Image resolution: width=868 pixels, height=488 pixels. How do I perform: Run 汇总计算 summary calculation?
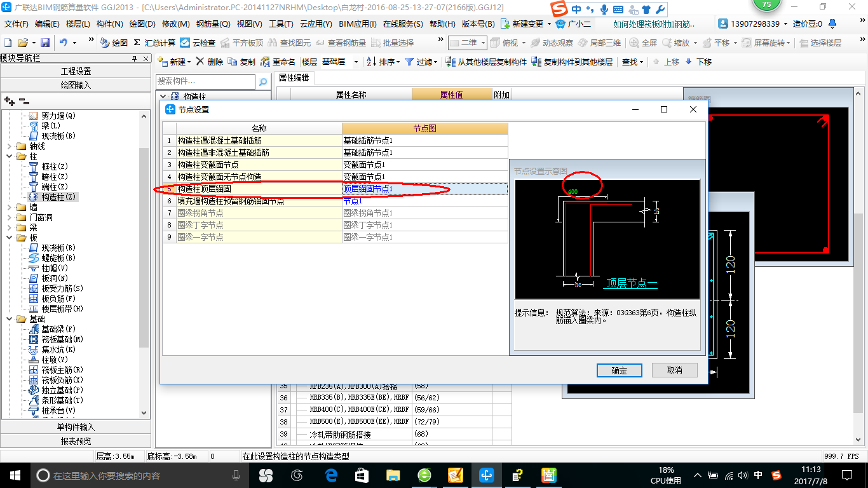click(x=154, y=43)
